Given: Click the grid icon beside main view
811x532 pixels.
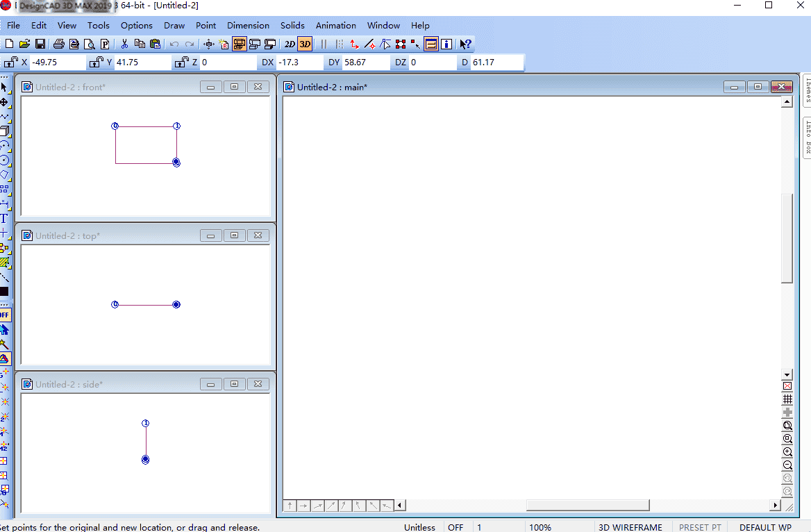Looking at the screenshot, I should (x=787, y=399).
